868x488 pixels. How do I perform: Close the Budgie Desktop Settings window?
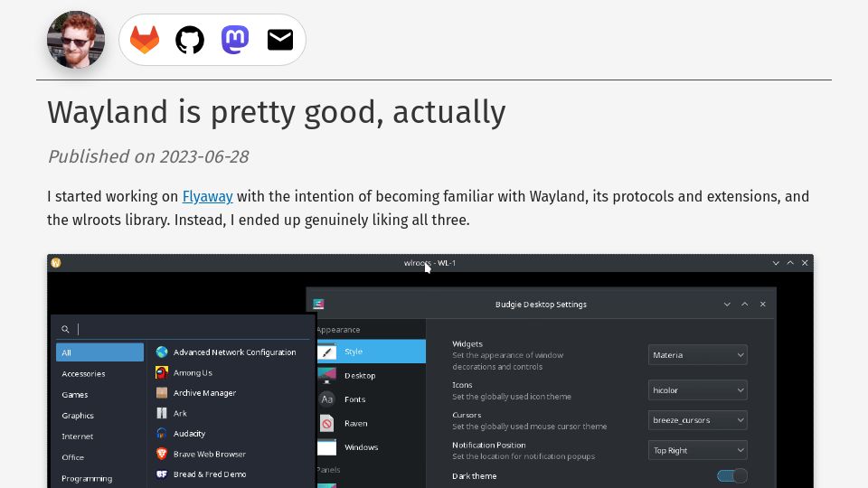coord(763,305)
